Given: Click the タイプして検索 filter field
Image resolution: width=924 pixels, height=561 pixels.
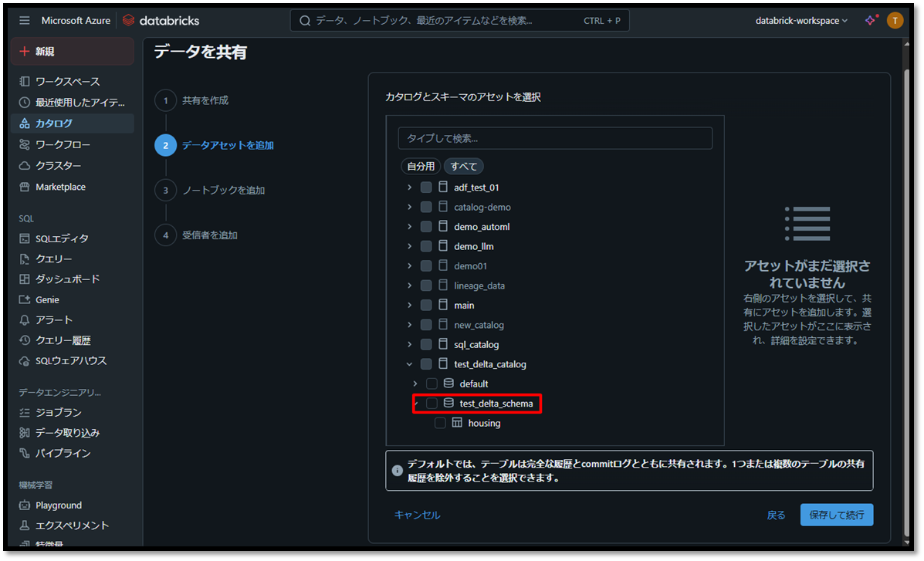Looking at the screenshot, I should pyautogui.click(x=555, y=138).
